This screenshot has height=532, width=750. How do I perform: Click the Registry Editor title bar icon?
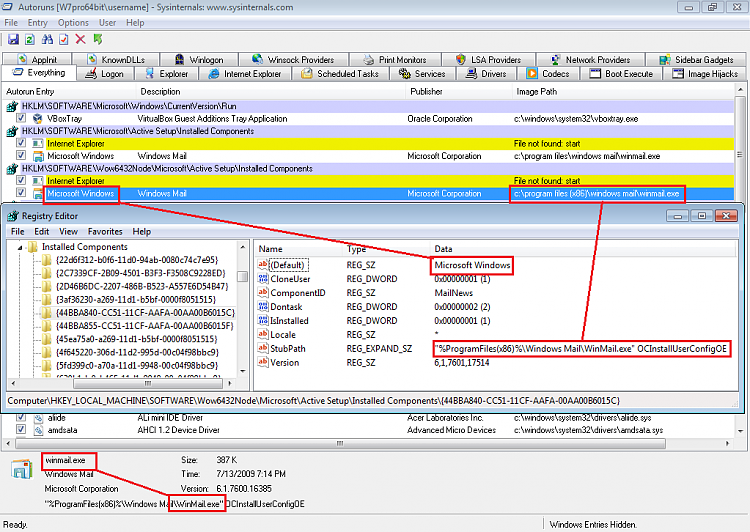(13, 216)
